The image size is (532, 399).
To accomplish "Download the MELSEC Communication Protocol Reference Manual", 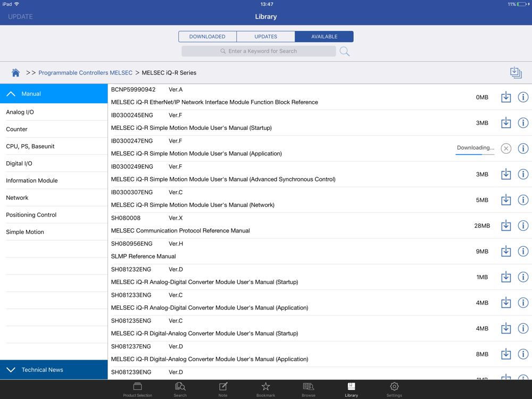I will (506, 226).
